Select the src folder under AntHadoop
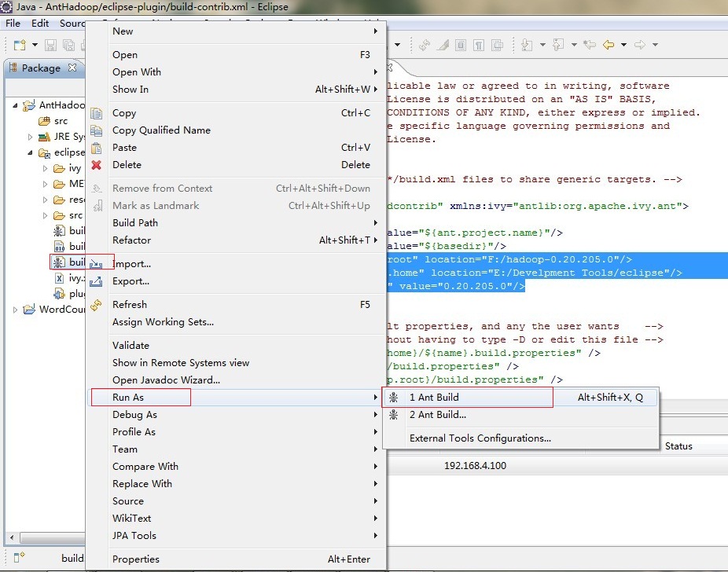This screenshot has height=572, width=728. coord(53,121)
